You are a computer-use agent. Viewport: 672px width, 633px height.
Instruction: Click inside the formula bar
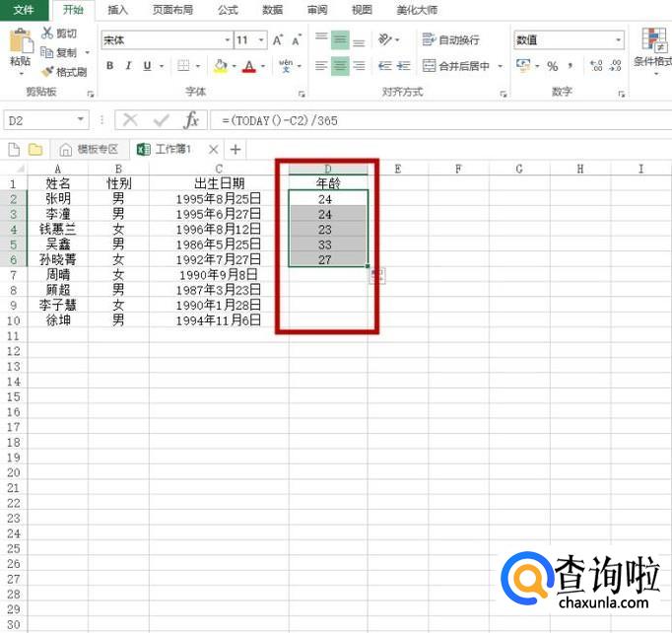point(440,120)
